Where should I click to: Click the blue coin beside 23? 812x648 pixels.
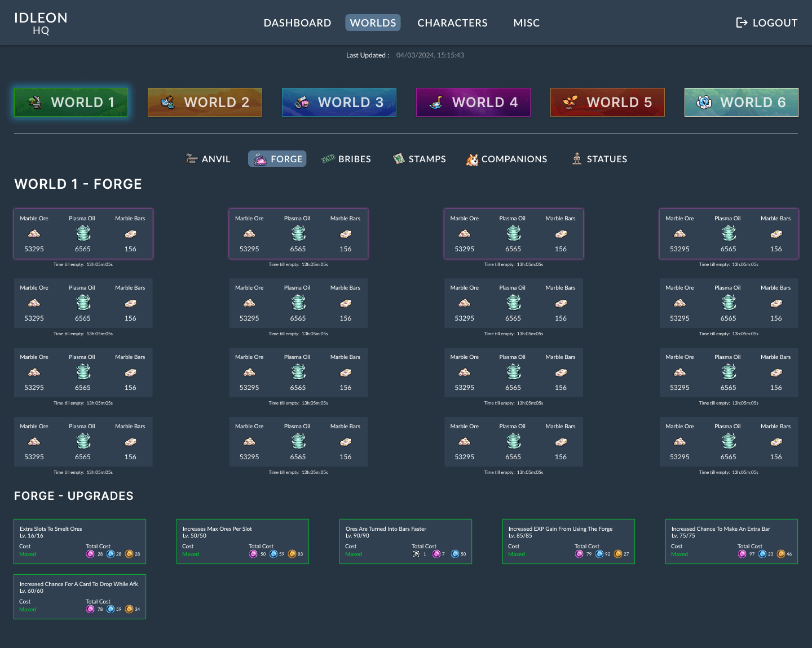[762, 554]
